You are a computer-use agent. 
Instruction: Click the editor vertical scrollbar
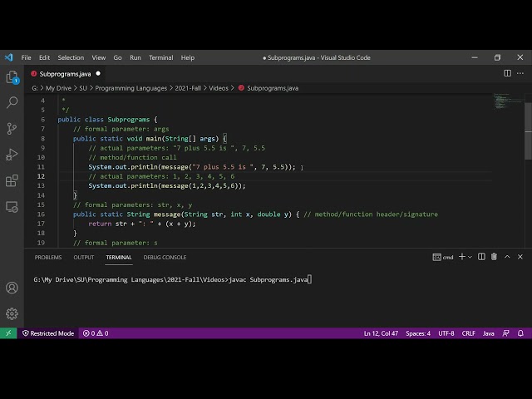pos(529,131)
